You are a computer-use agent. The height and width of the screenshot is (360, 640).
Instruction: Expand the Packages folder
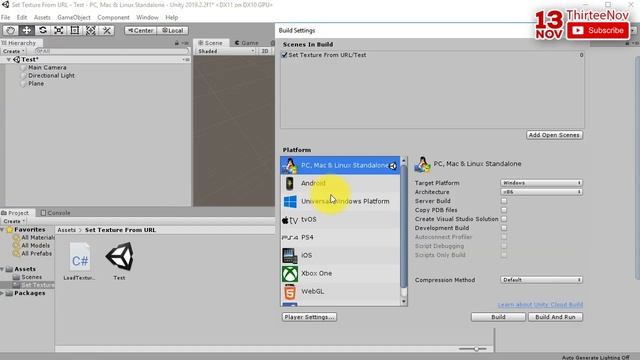[x=2, y=293]
